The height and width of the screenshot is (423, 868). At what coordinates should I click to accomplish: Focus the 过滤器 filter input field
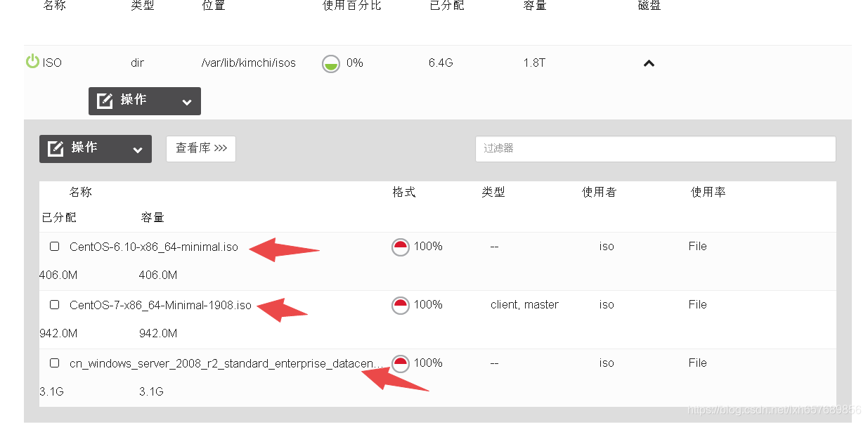[656, 149]
